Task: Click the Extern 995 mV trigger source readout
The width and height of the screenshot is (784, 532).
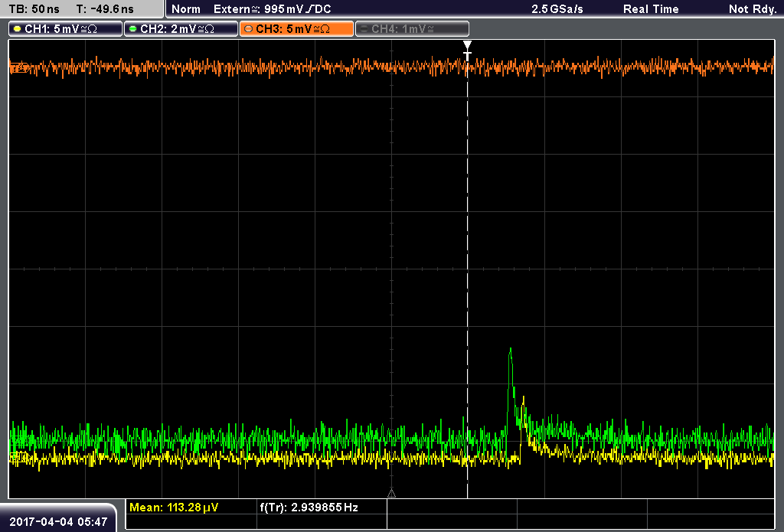Action: (x=272, y=9)
